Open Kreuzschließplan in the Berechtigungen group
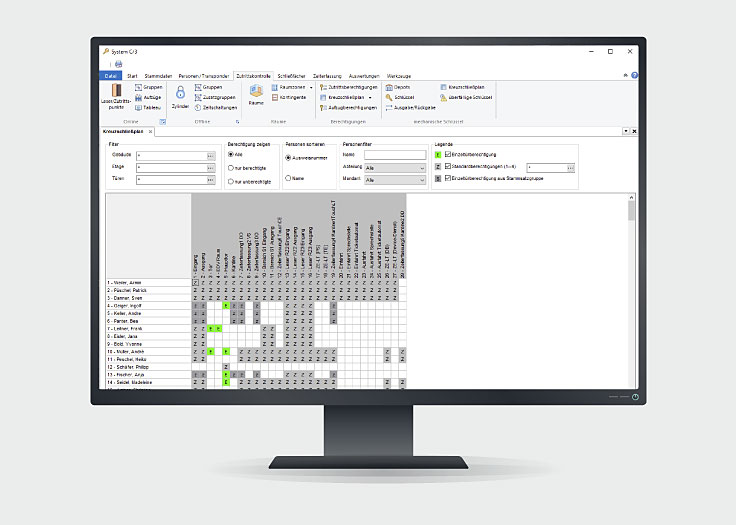736x525 pixels. 343,98
